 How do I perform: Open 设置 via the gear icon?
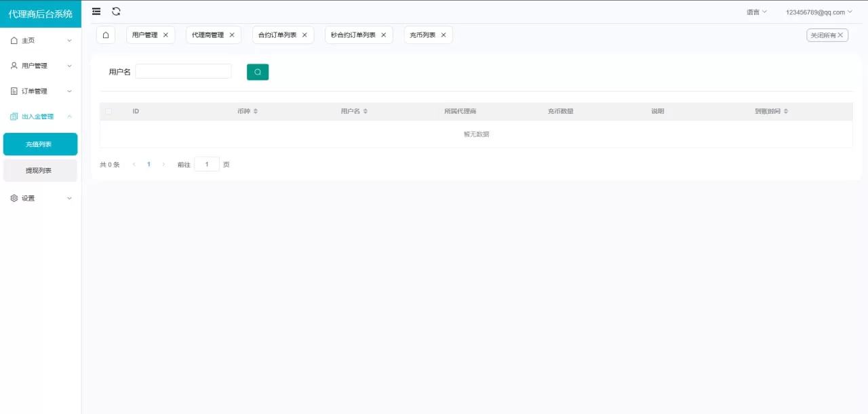tap(14, 198)
